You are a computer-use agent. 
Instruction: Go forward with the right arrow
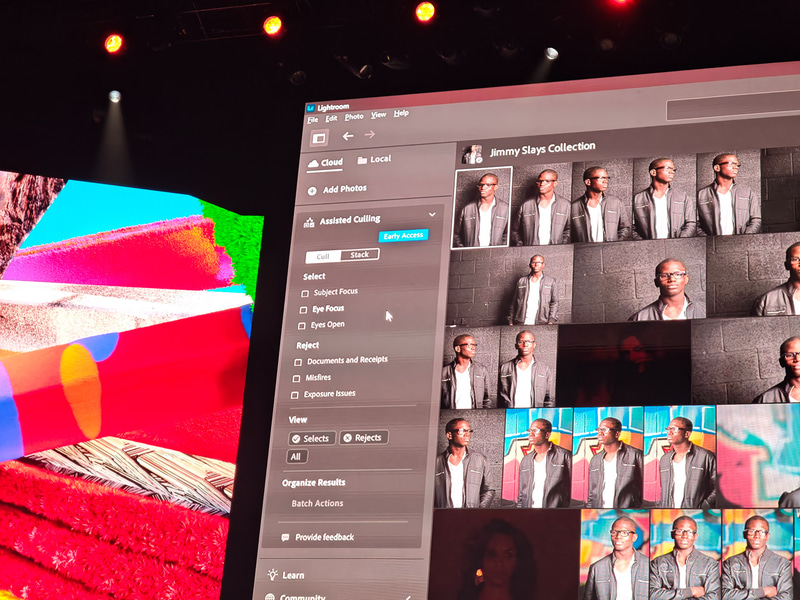click(370, 134)
